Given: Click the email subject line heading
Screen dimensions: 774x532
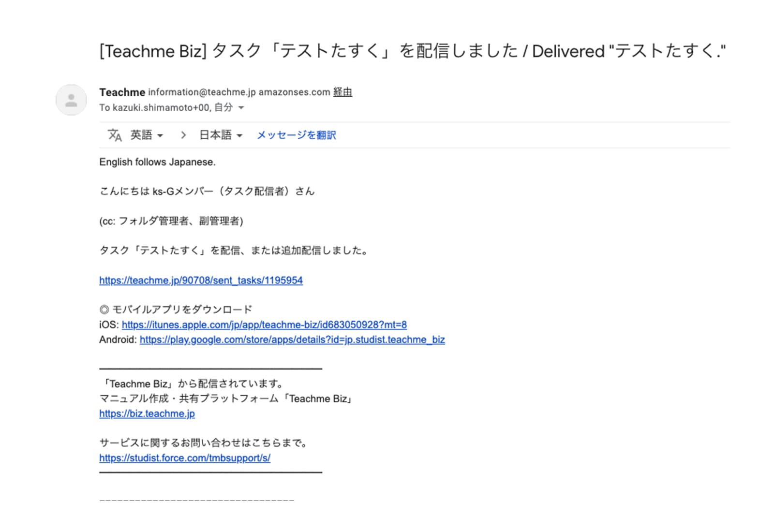Looking at the screenshot, I should click(412, 51).
